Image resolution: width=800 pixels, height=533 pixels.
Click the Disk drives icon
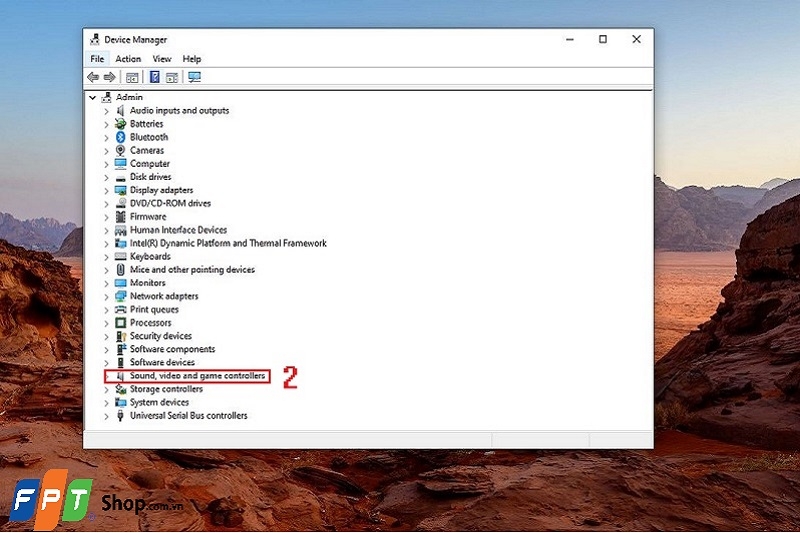(120, 177)
